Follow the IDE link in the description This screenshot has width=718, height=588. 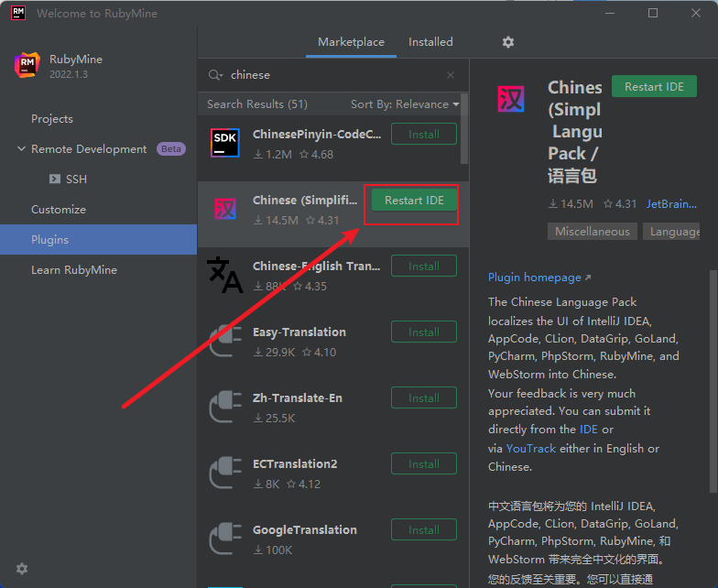(x=588, y=429)
